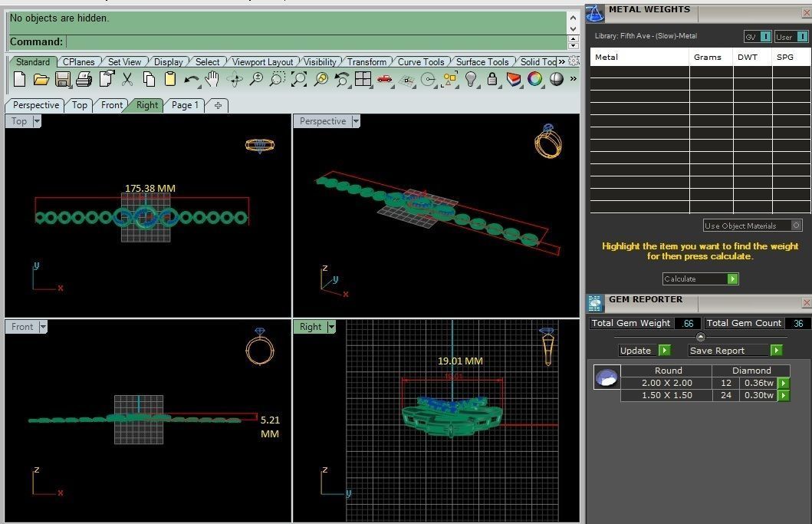Add a new viewport tab with plus

(x=218, y=105)
